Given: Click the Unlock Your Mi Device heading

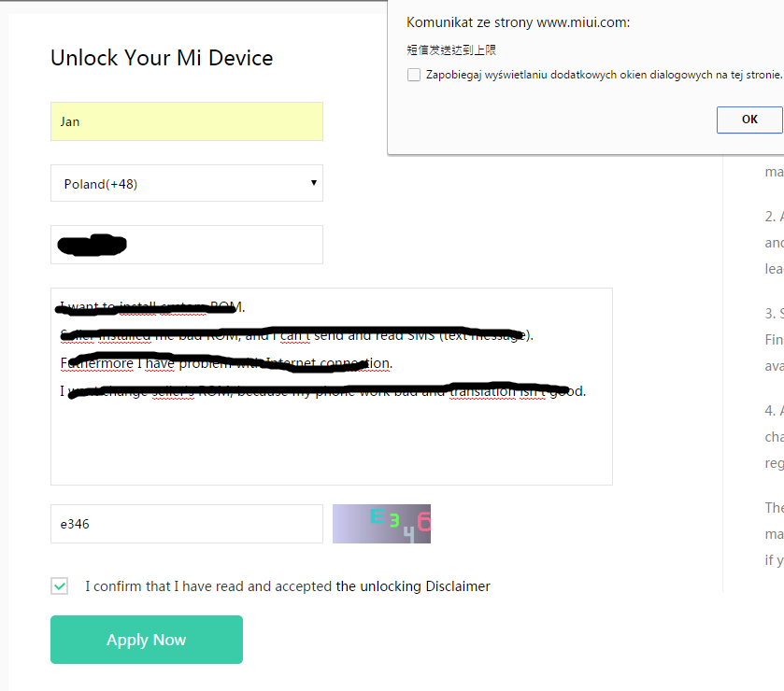Looking at the screenshot, I should 162,58.
